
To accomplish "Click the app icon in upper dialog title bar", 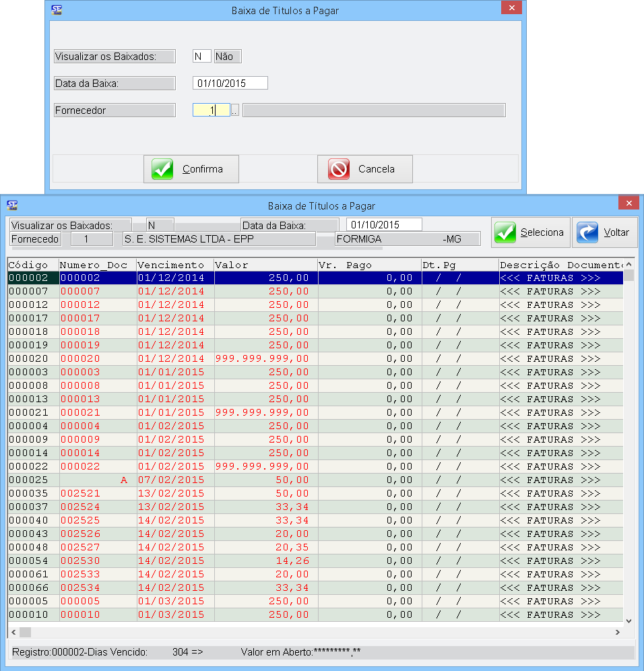I will coord(57,9).
